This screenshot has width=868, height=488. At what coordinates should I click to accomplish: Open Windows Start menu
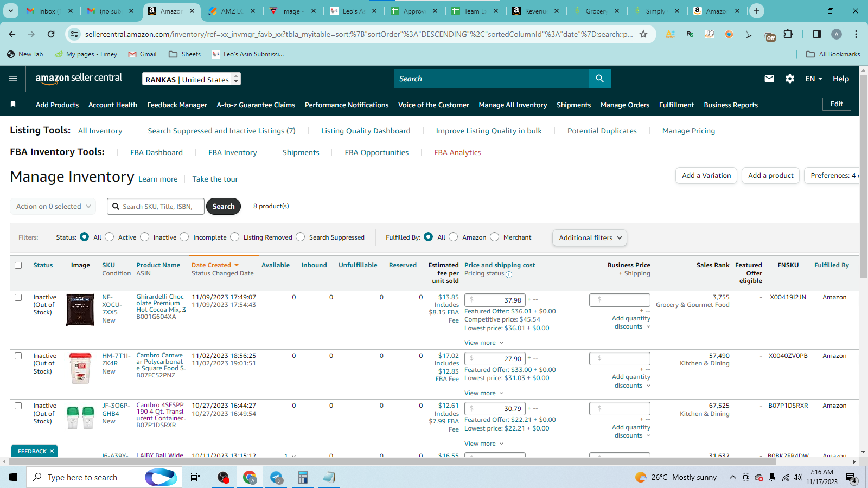[x=13, y=477]
